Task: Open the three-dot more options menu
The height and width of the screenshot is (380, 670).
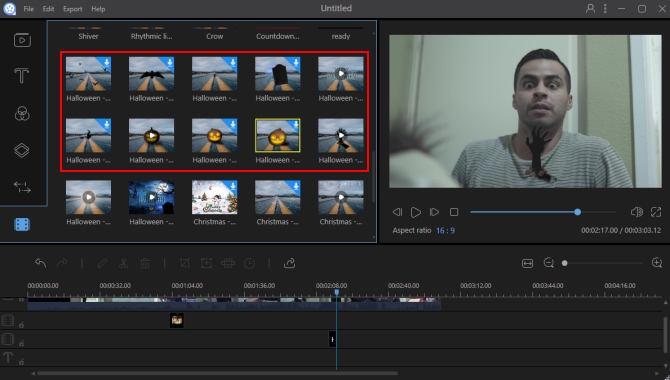Action: point(605,9)
